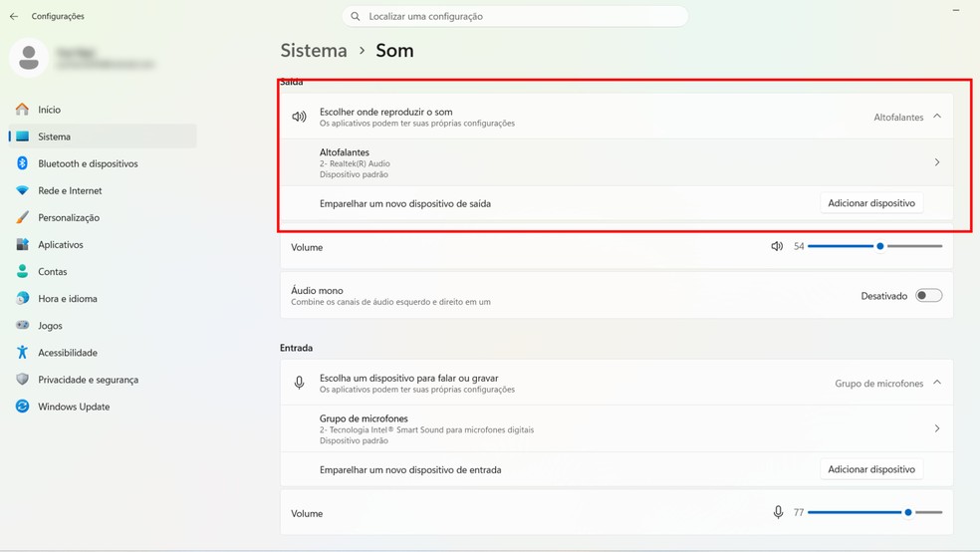The image size is (980, 552).
Task: Open Grupo de microfones details with its chevron
Action: (937, 428)
